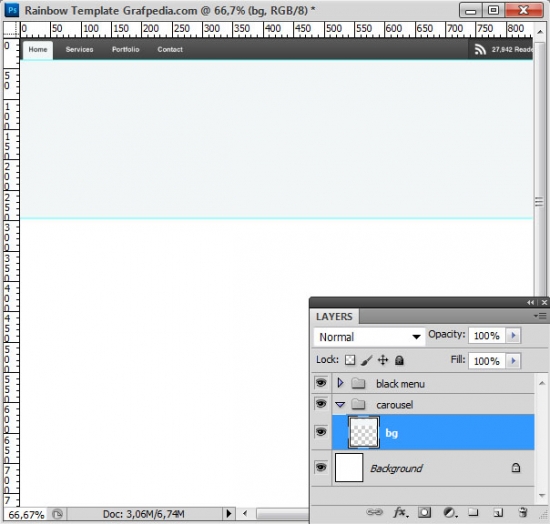Lock transparent pixels icon
550x524 pixels.
tap(350, 360)
